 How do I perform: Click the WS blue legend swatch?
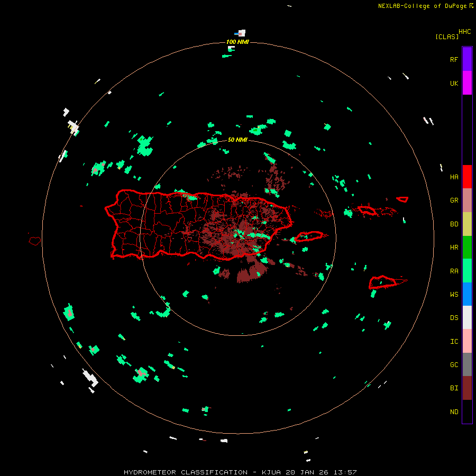pyautogui.click(x=467, y=294)
